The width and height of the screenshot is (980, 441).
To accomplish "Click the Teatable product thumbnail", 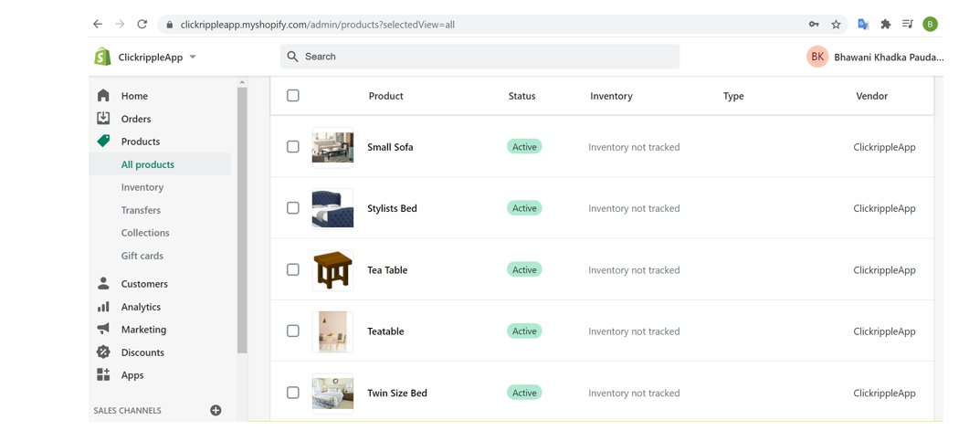I will tap(332, 331).
